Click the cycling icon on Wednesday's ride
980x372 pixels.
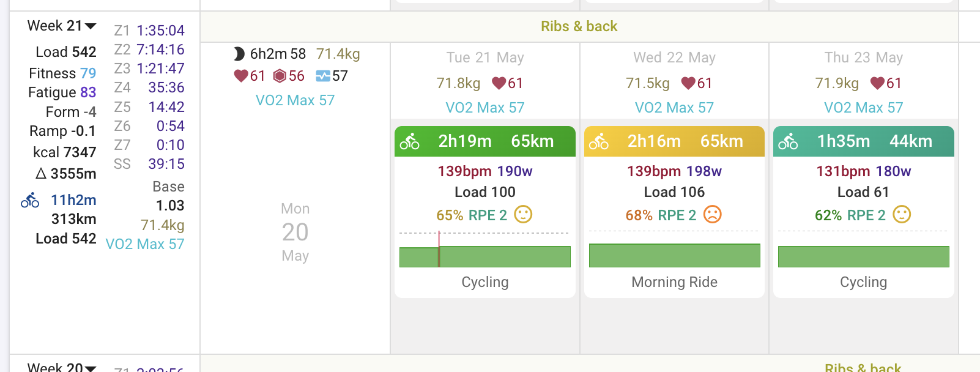tap(598, 142)
